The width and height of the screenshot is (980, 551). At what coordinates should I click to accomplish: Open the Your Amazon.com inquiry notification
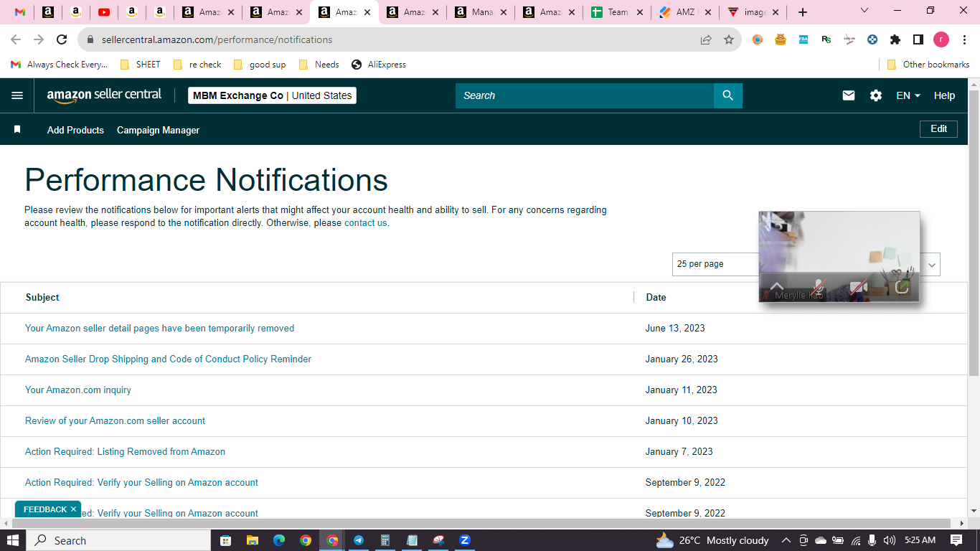pos(78,390)
